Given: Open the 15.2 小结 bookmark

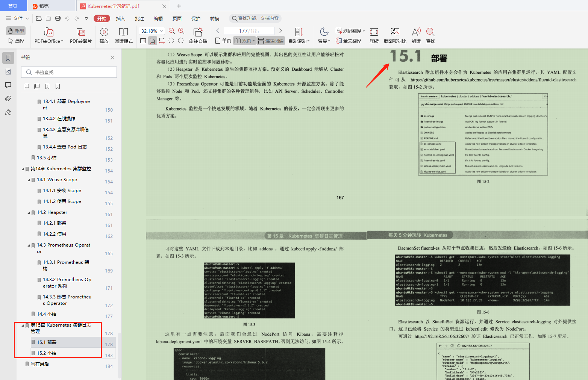Looking at the screenshot, I should [x=47, y=353].
